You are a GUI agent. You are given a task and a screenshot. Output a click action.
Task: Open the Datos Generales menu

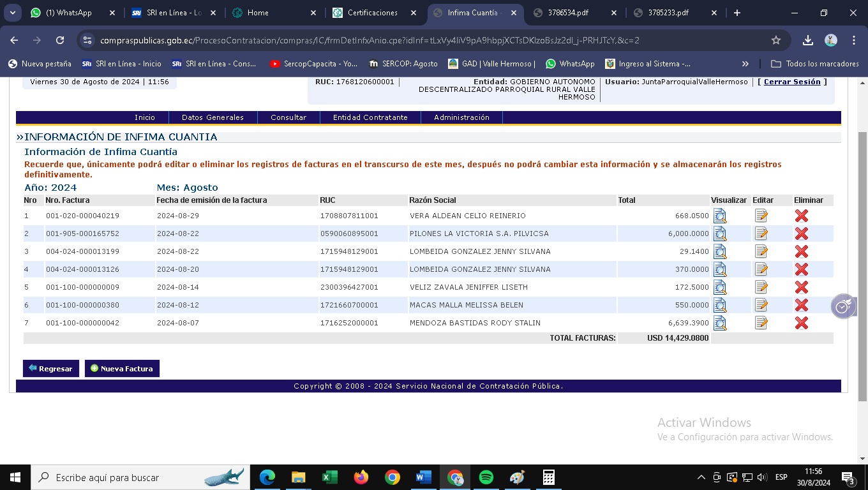213,117
